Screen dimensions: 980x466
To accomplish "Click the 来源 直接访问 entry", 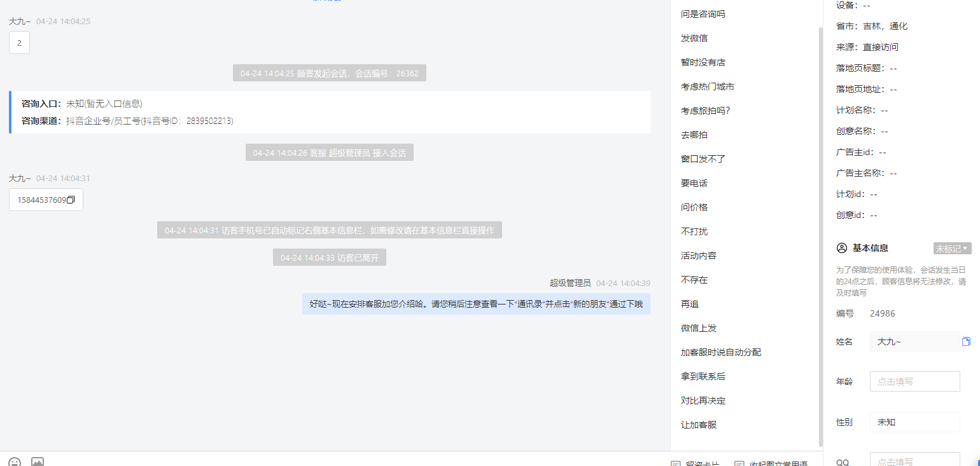I will coord(867,47).
